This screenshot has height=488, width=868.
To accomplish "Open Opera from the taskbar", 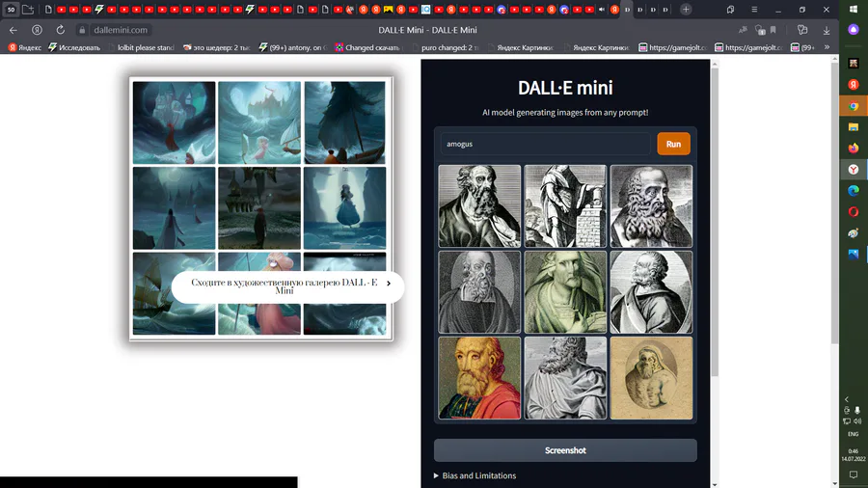I will pos(854,211).
